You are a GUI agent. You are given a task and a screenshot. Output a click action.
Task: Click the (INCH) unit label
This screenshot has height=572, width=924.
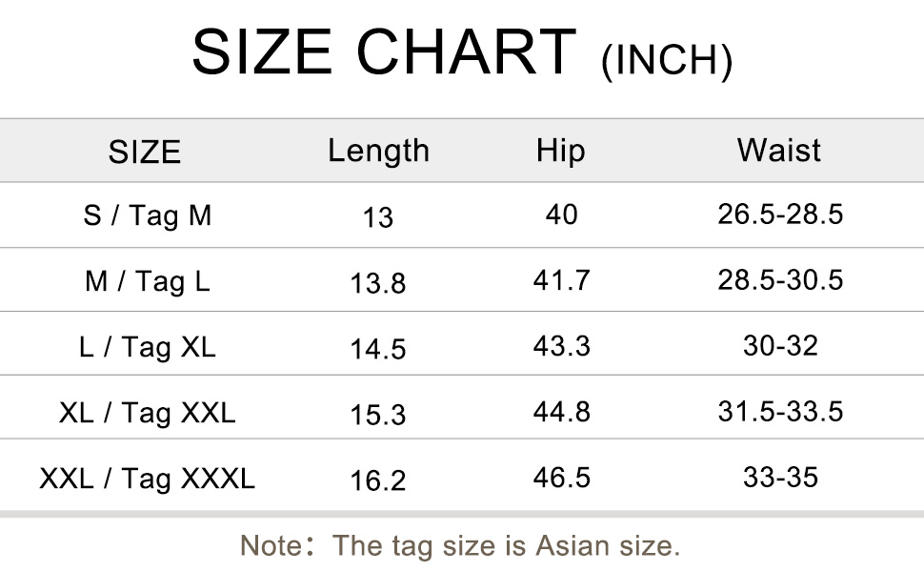click(x=667, y=61)
